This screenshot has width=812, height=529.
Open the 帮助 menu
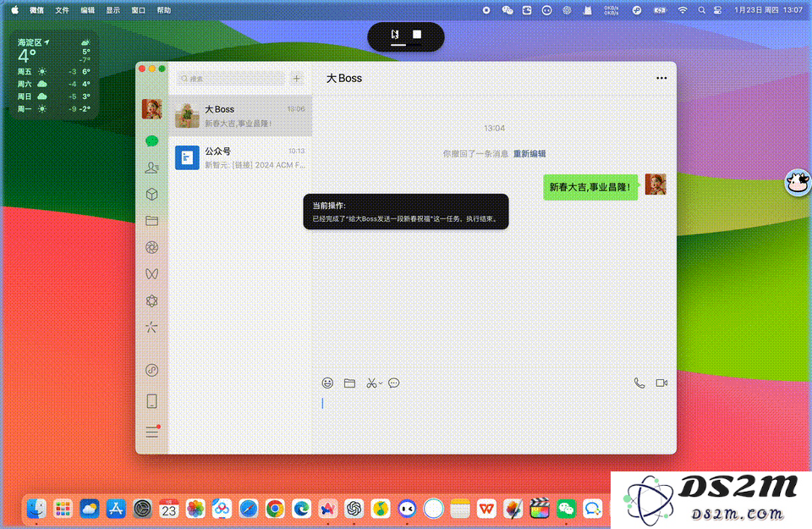click(x=163, y=10)
